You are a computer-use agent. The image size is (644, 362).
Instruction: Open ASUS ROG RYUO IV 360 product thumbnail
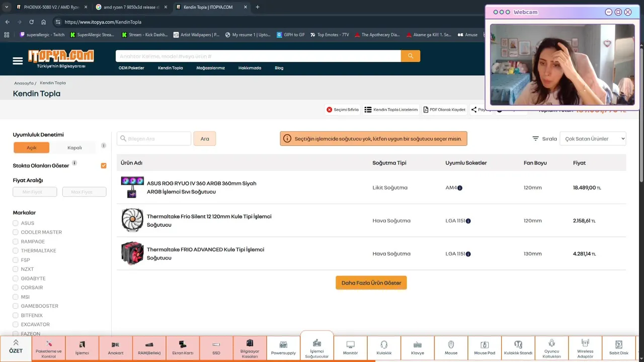(132, 187)
